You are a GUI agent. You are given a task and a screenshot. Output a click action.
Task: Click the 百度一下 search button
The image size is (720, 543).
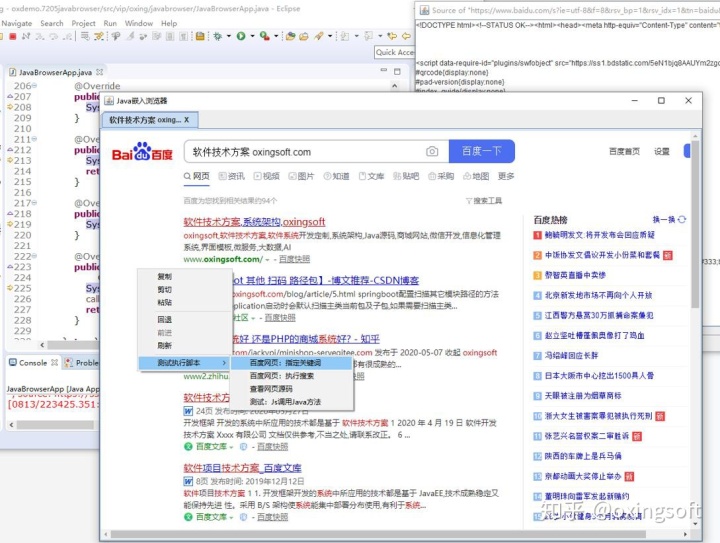482,151
